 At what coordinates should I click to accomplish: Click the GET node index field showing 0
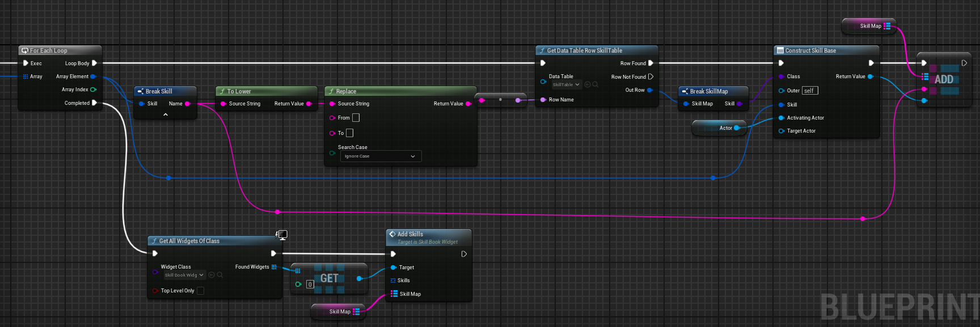(x=310, y=284)
